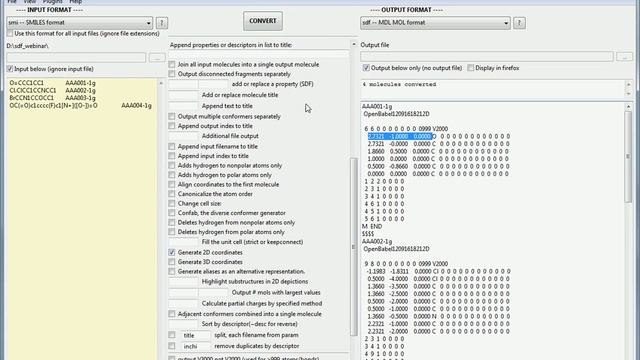Click the input file path field

click(x=76, y=58)
